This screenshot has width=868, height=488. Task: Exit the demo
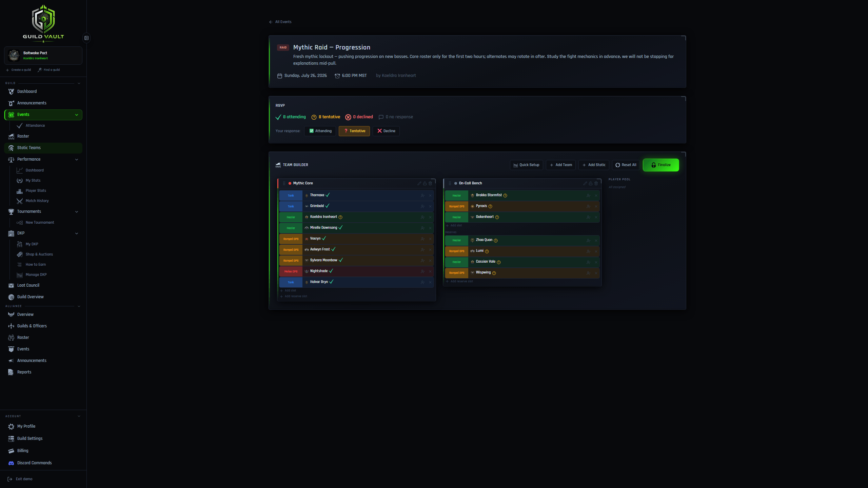tap(20, 479)
